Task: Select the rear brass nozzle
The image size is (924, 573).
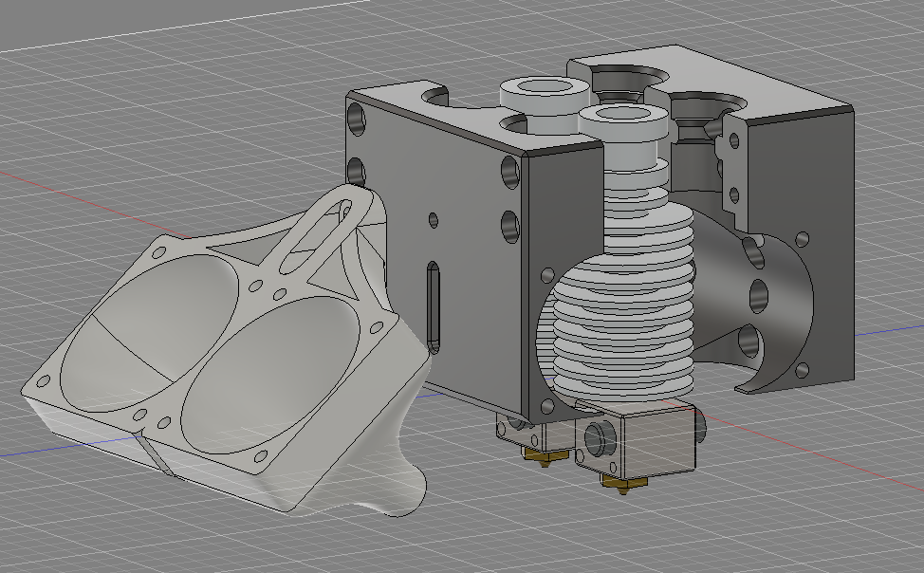Action: [x=546, y=455]
